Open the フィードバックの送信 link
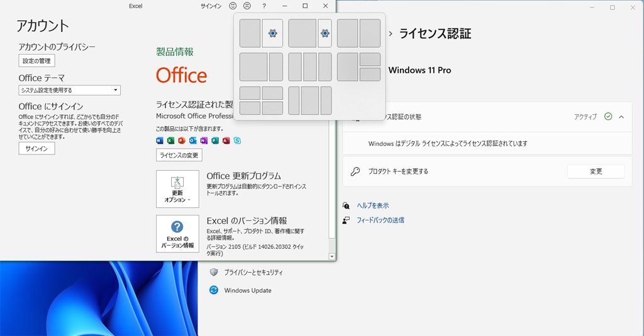Screen dimensions: 644x336 (x=380, y=220)
